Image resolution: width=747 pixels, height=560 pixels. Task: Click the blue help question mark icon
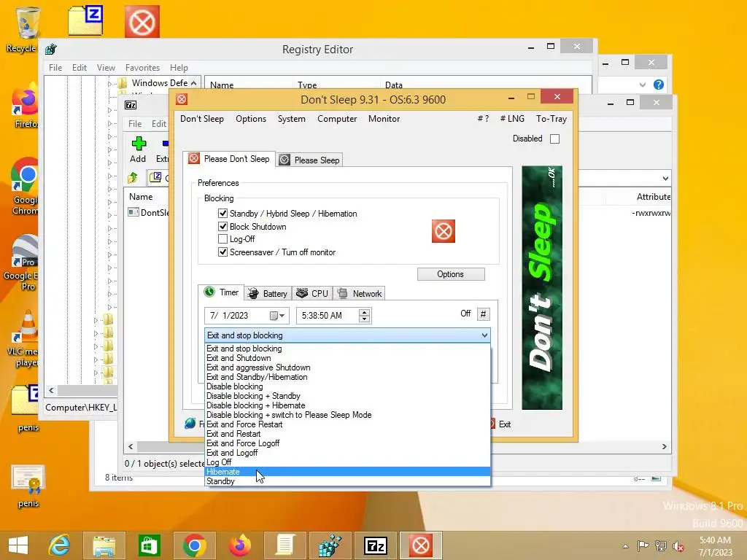point(659,85)
